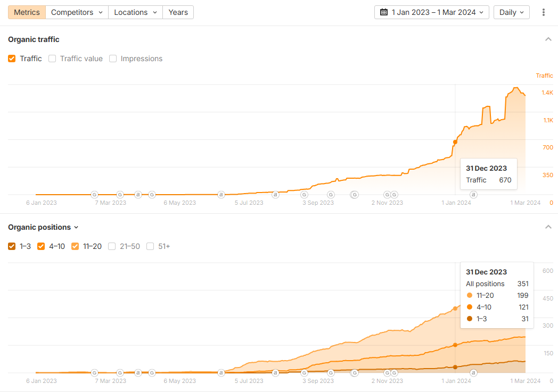Open the three-dot more options menu

click(x=544, y=12)
